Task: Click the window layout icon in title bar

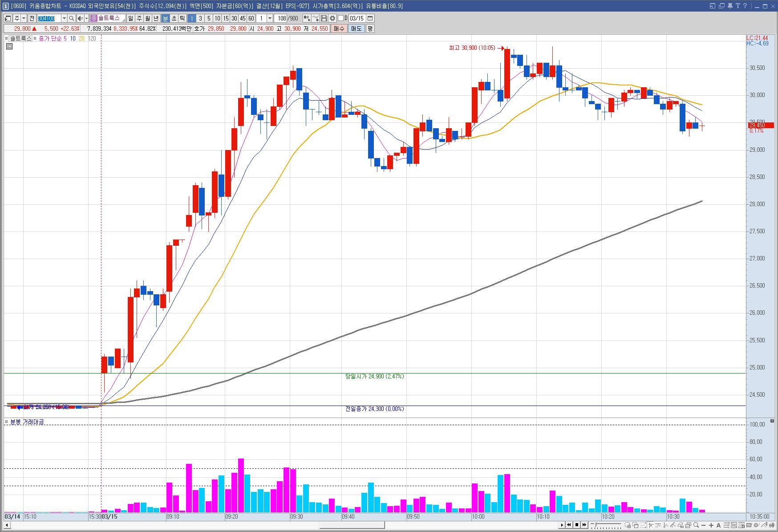Action: 713,6
